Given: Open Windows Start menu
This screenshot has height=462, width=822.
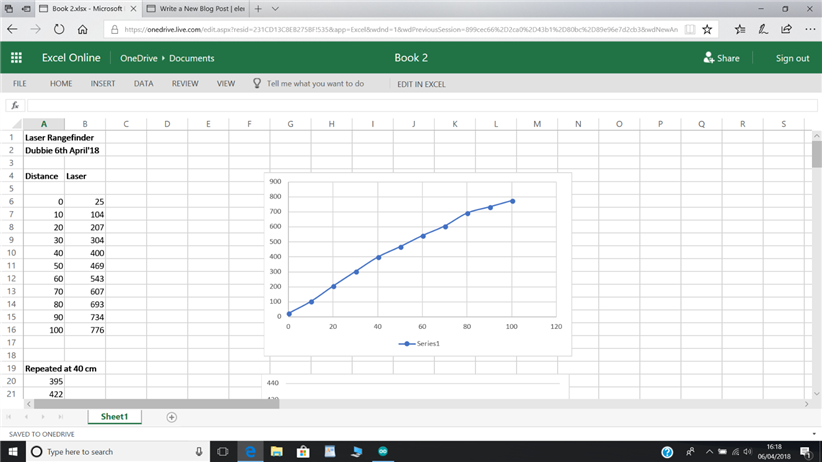Looking at the screenshot, I should click(x=13, y=452).
